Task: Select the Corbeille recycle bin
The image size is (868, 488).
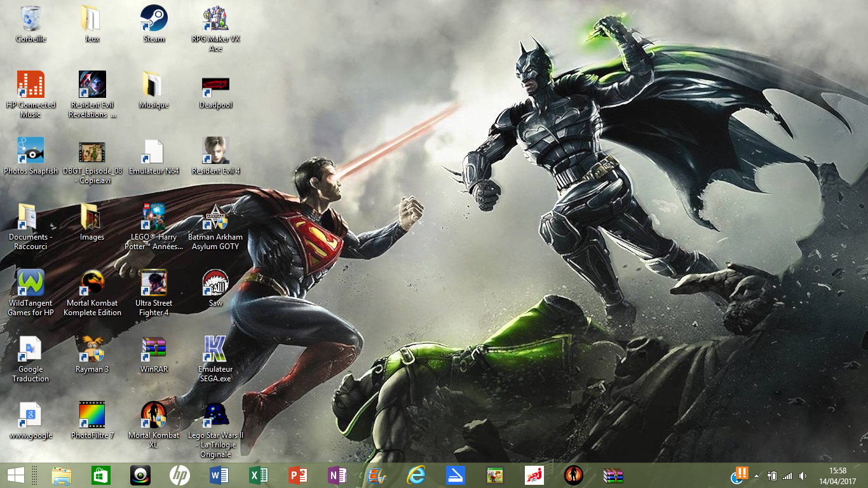Action: 31,24
